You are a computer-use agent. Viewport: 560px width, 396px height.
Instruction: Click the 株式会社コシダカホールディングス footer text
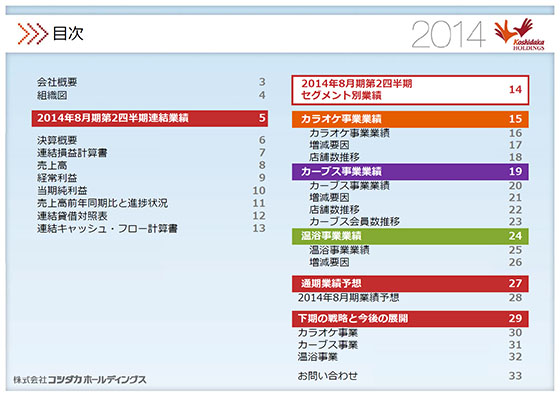[80, 380]
